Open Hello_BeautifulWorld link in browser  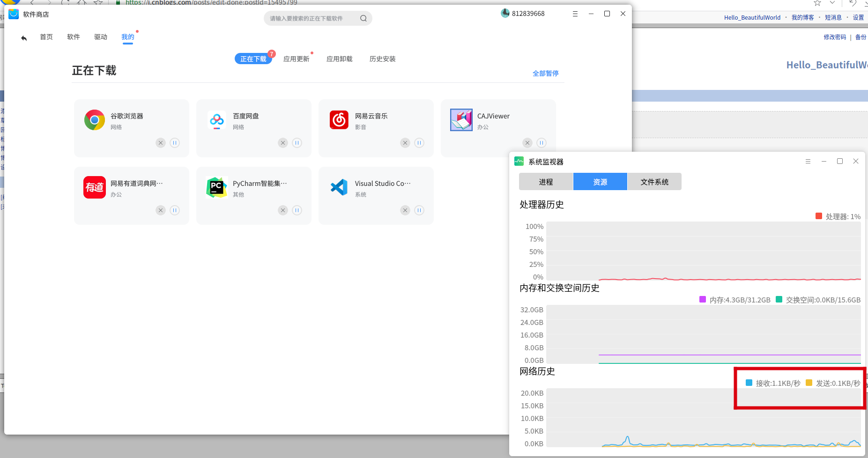click(752, 17)
